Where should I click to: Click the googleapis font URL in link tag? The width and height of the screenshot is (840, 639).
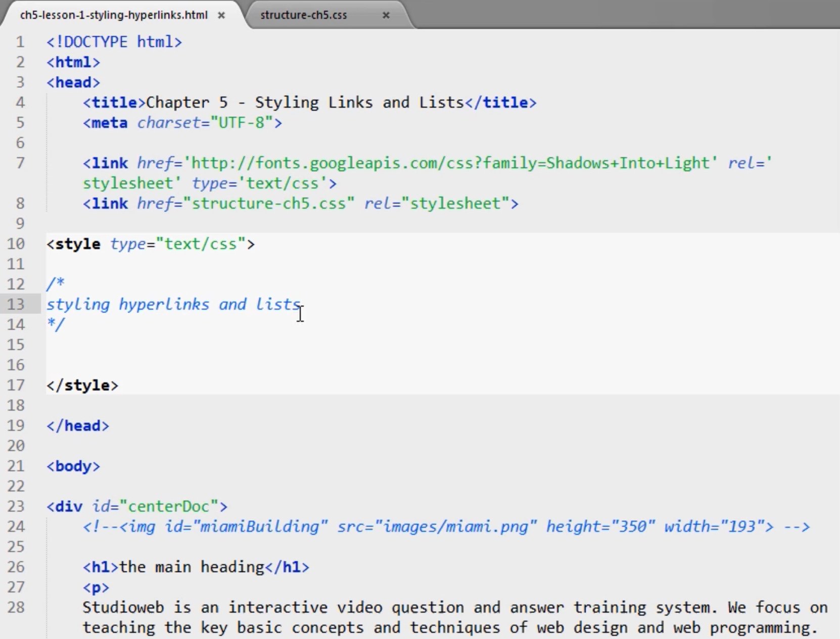click(451, 163)
